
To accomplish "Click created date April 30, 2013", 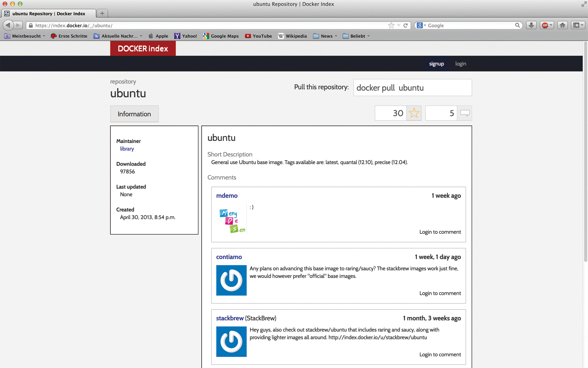I will tap(147, 217).
